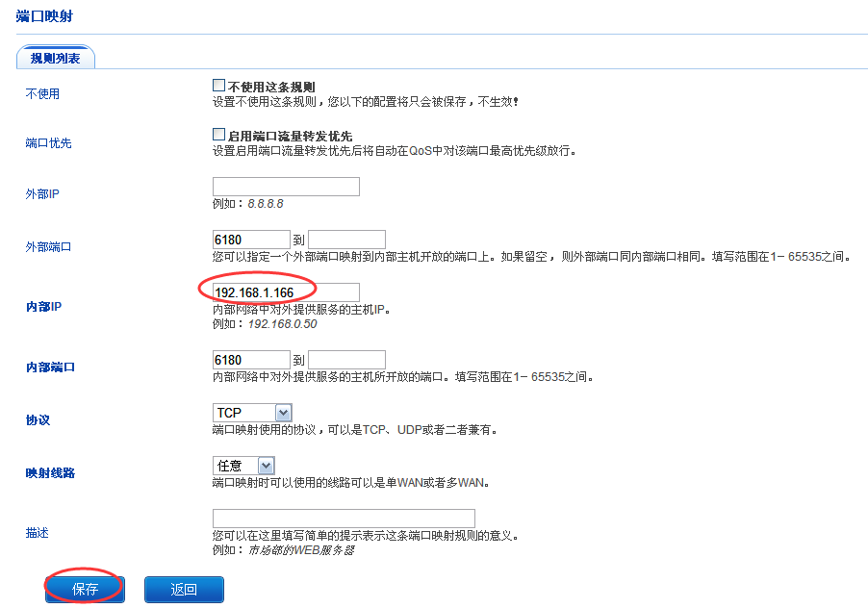
Task: Click the 外部IP row label
Action: 42,193
